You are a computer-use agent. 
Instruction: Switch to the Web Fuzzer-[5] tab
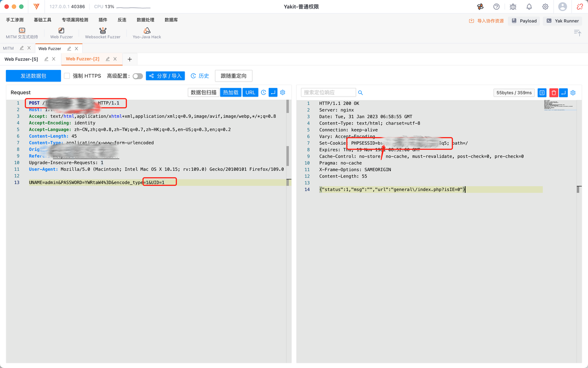click(21, 59)
